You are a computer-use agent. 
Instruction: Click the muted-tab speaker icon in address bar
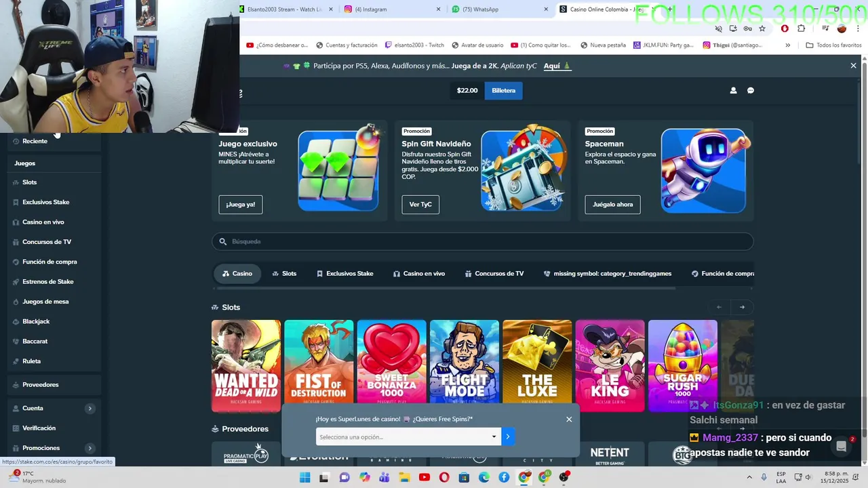[x=718, y=28]
